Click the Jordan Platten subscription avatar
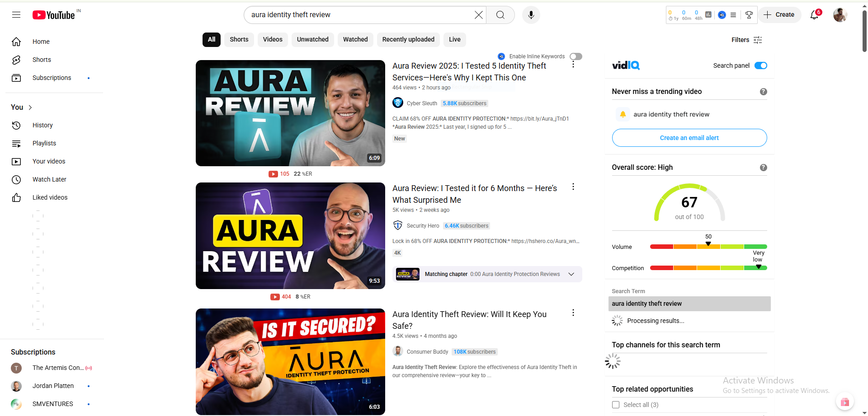 16,386
